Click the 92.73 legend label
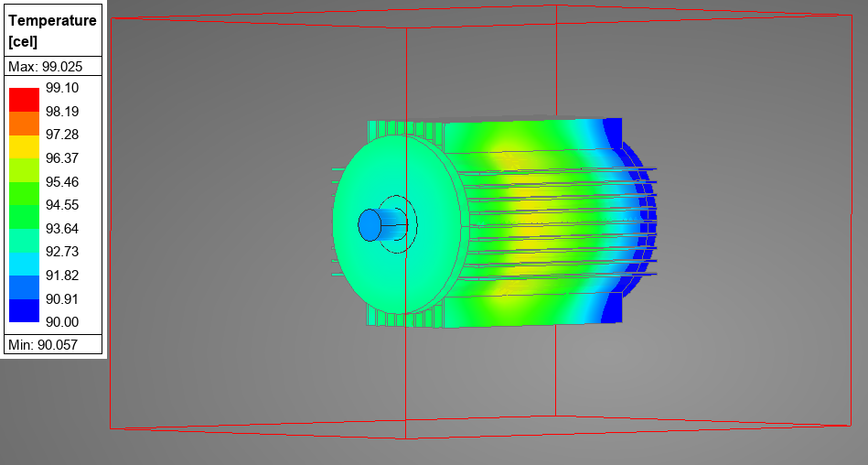Screen dimensions: 868x465 tap(62, 252)
